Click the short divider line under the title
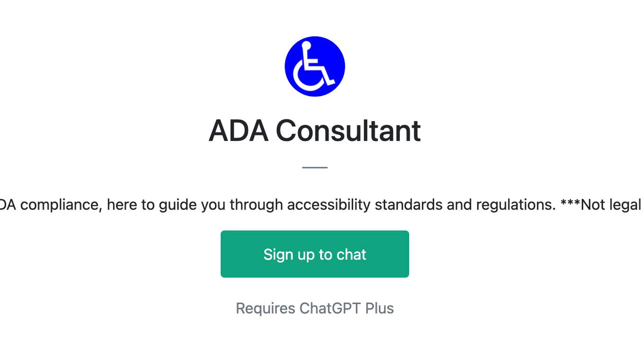 tap(315, 167)
